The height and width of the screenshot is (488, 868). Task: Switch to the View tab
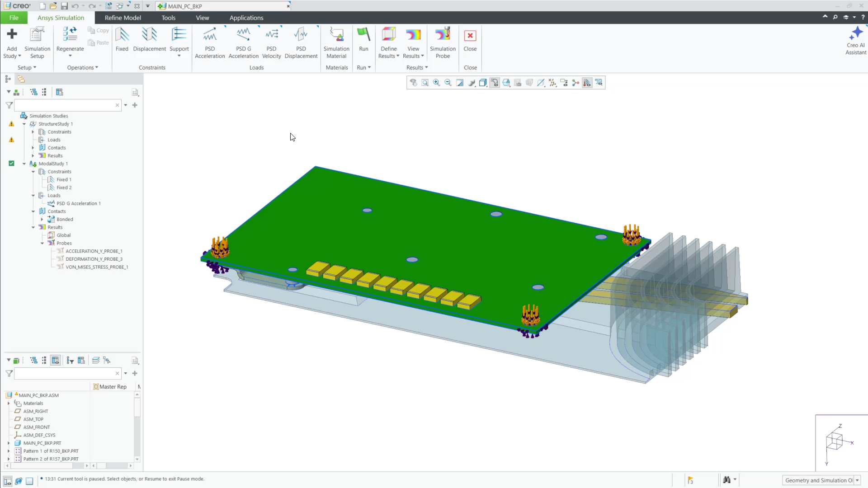click(203, 18)
